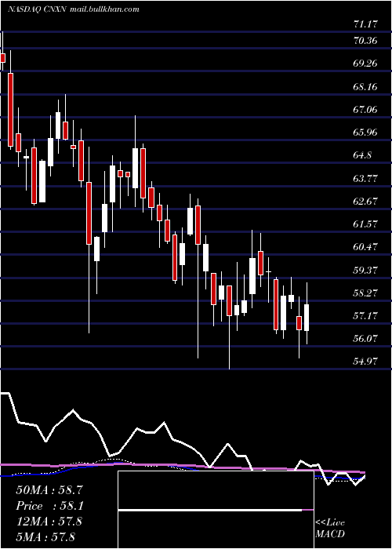Click the 57.17 price axis label
The width and height of the screenshot is (392, 549).
pyautogui.click(x=365, y=316)
